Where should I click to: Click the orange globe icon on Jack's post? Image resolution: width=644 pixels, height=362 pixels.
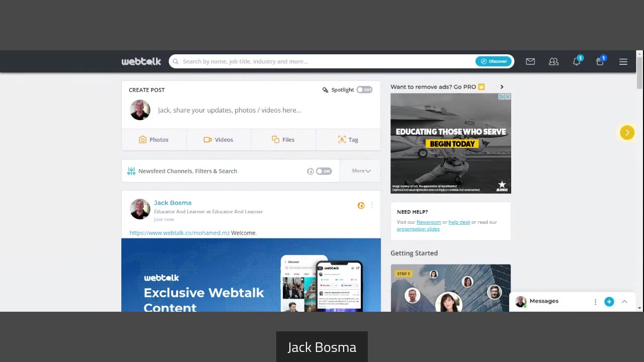(x=361, y=205)
